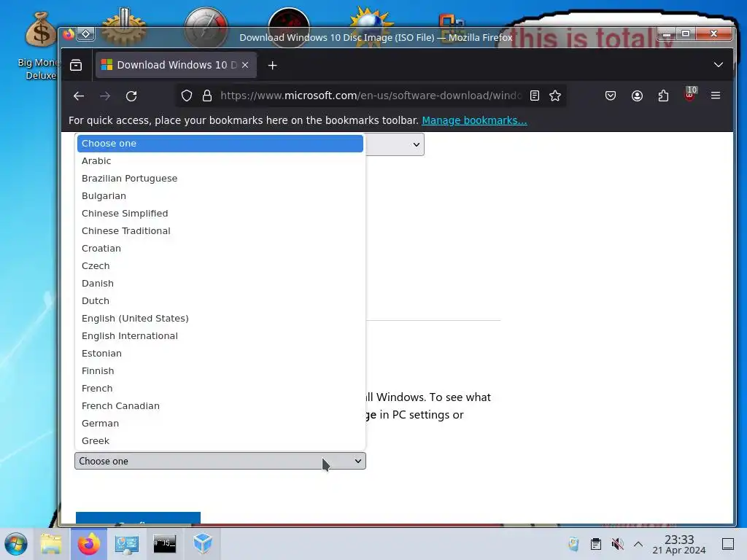Viewport: 747px width, 560px height.
Task: Click the notification tray icon beside clipboard
Action: (x=573, y=544)
